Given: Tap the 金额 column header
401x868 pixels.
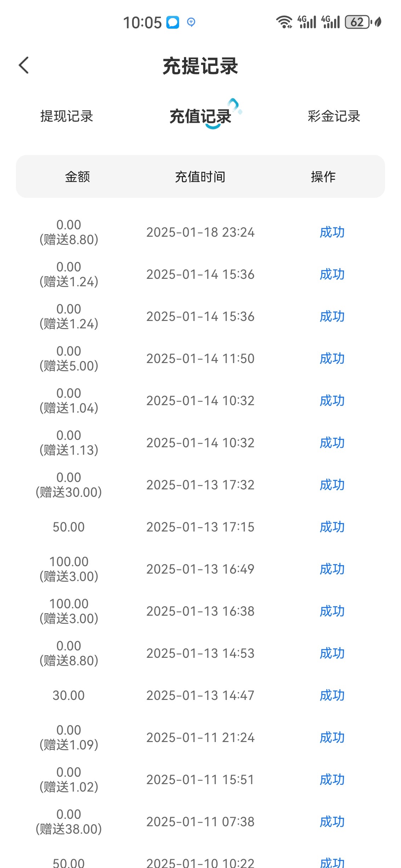Looking at the screenshot, I should [78, 177].
